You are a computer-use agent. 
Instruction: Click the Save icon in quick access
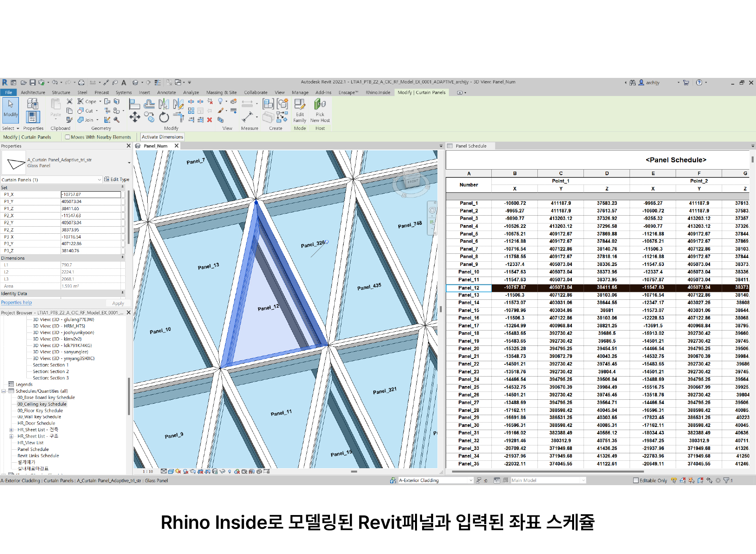pyautogui.click(x=33, y=82)
